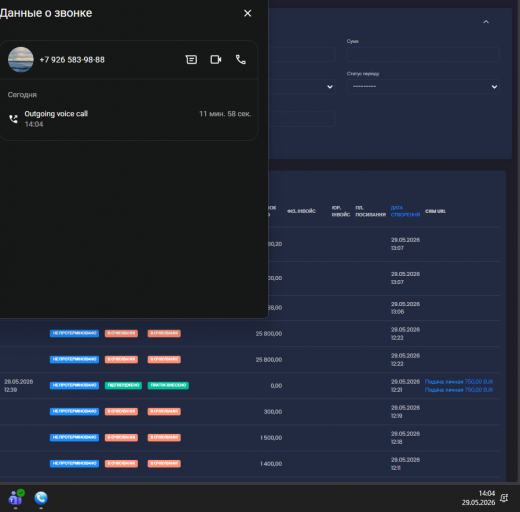This screenshot has height=512, width=520.
Task: Click НЕ ПРОТЕРМІНОВАНО badge in 1 500,00 row
Action: 74,437
